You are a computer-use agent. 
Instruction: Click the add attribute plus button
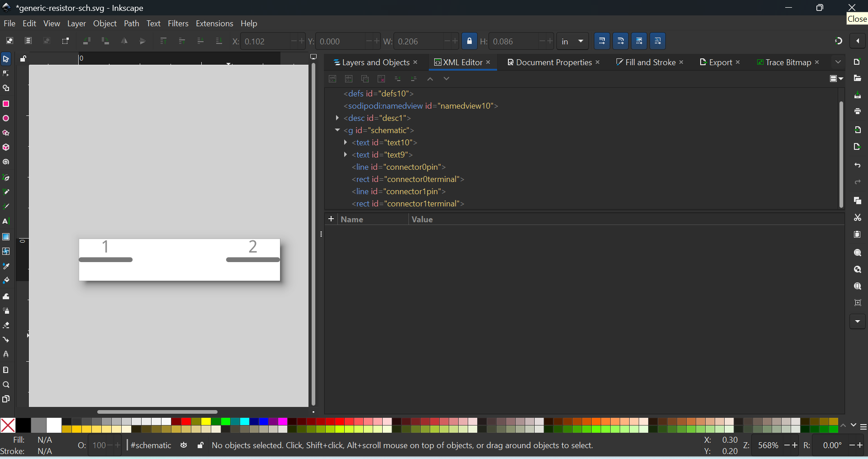coord(331,219)
